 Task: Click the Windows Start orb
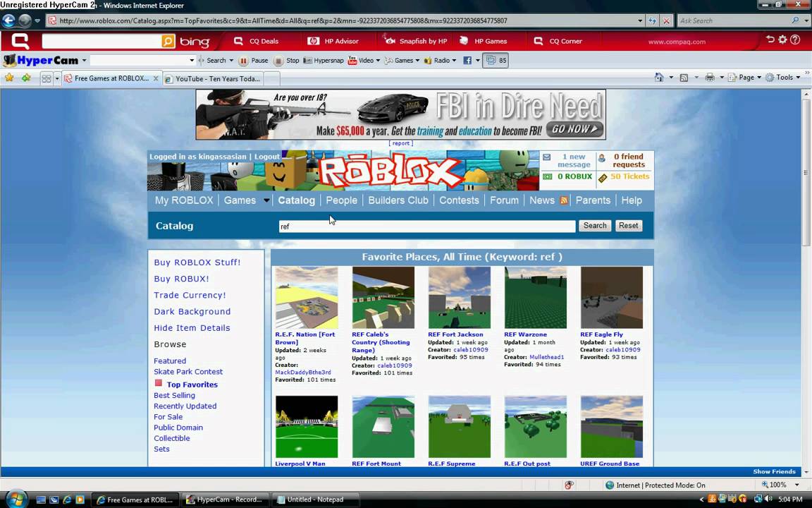17,500
